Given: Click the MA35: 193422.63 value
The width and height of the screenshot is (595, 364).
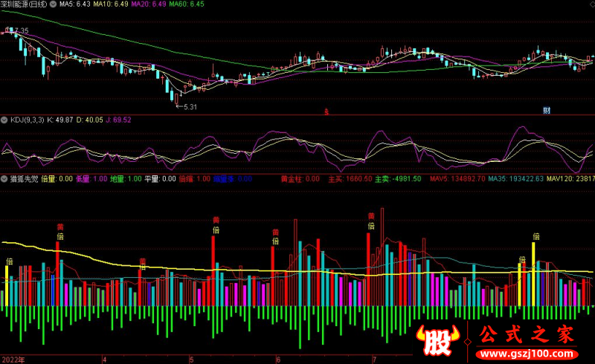Looking at the screenshot, I should (x=515, y=179).
